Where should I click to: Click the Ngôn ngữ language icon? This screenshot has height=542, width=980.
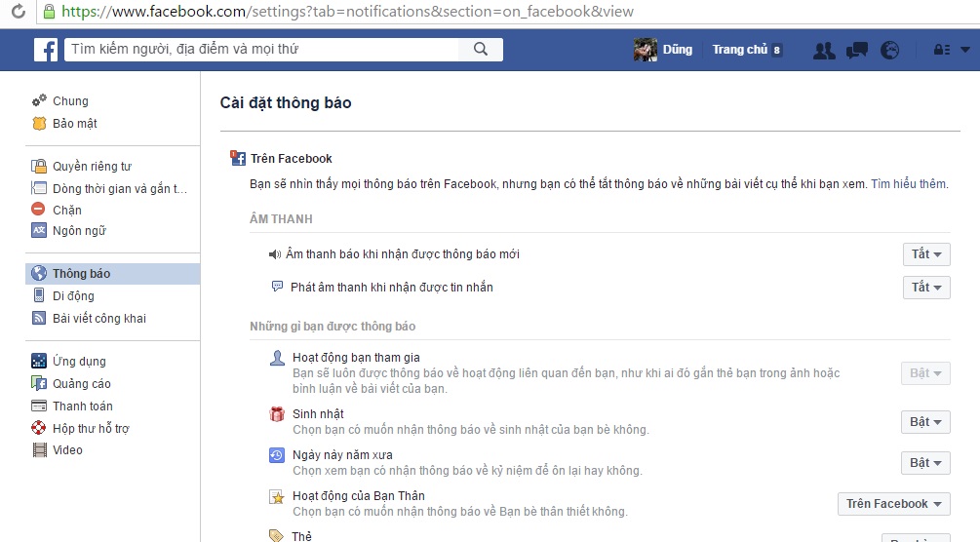pos(39,230)
